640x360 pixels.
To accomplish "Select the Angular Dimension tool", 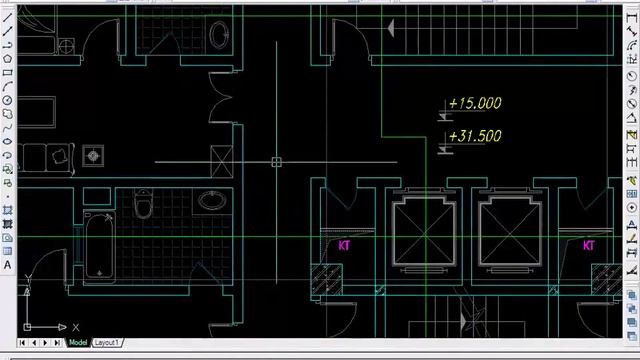I will pyautogui.click(x=632, y=118).
